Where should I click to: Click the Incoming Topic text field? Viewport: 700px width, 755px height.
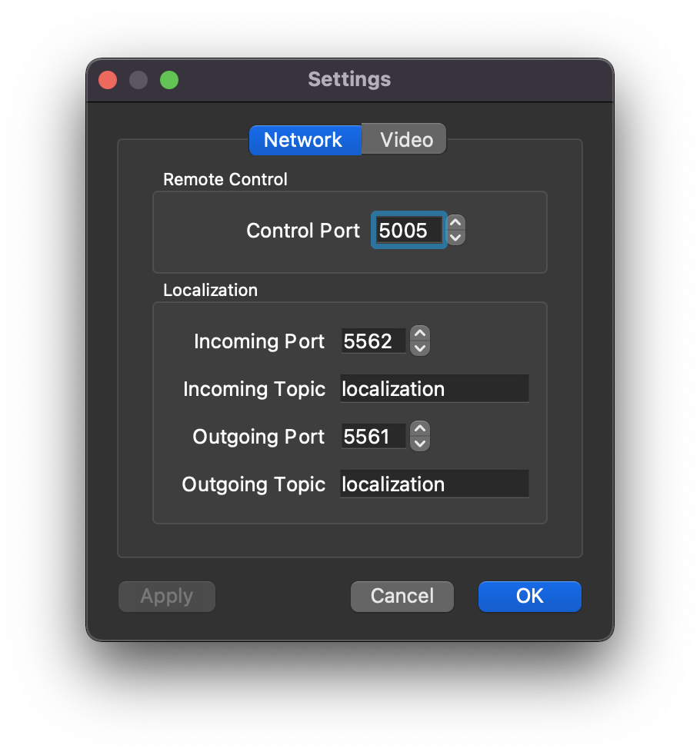tap(434, 389)
